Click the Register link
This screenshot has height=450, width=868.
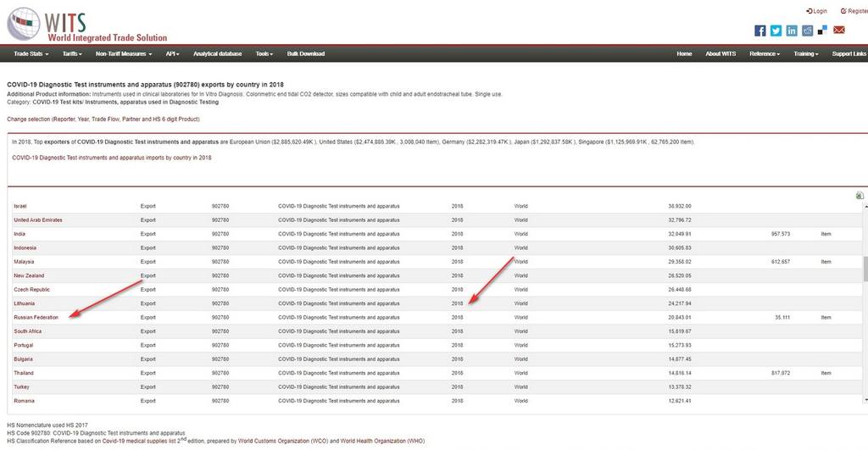[854, 11]
